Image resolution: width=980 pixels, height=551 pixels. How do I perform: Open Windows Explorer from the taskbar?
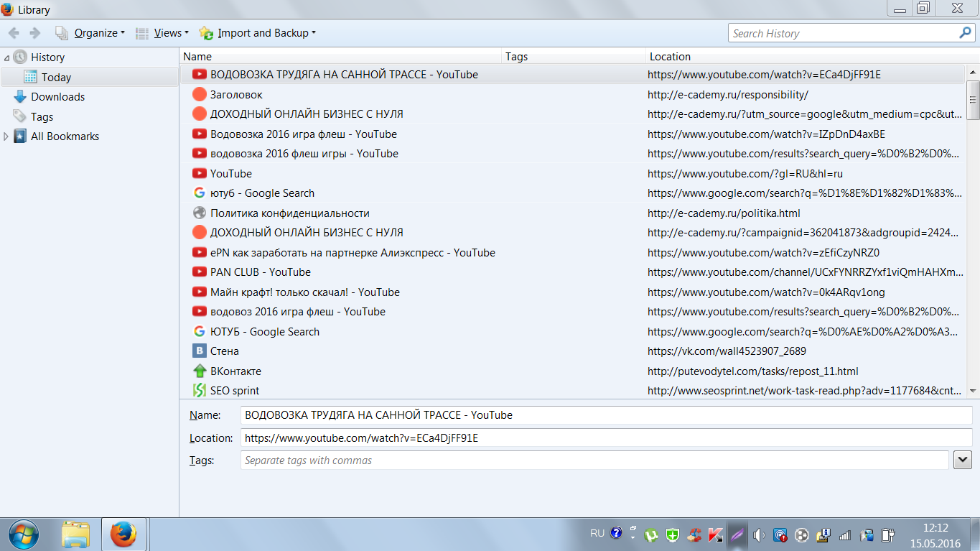click(x=75, y=534)
